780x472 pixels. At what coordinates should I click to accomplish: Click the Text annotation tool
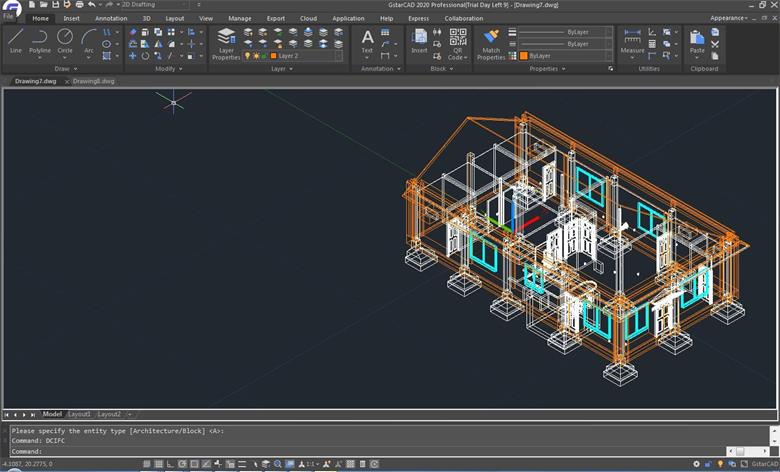tap(367, 41)
